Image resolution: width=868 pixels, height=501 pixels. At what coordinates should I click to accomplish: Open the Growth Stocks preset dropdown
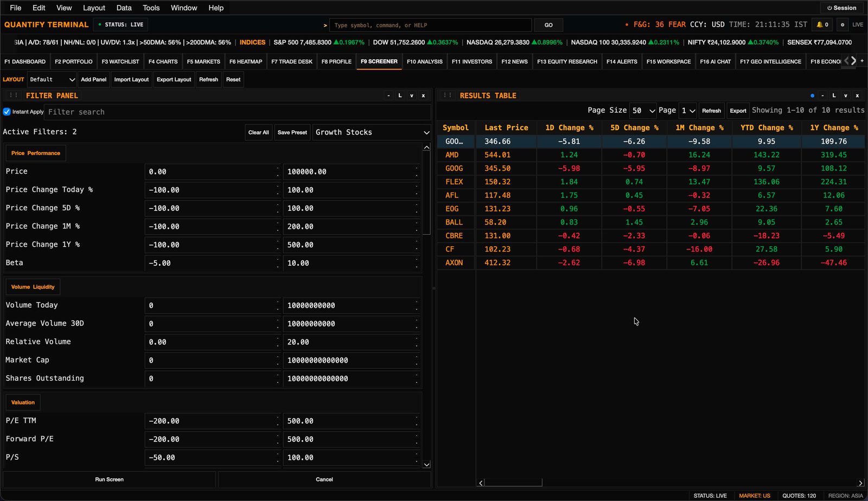[372, 132]
